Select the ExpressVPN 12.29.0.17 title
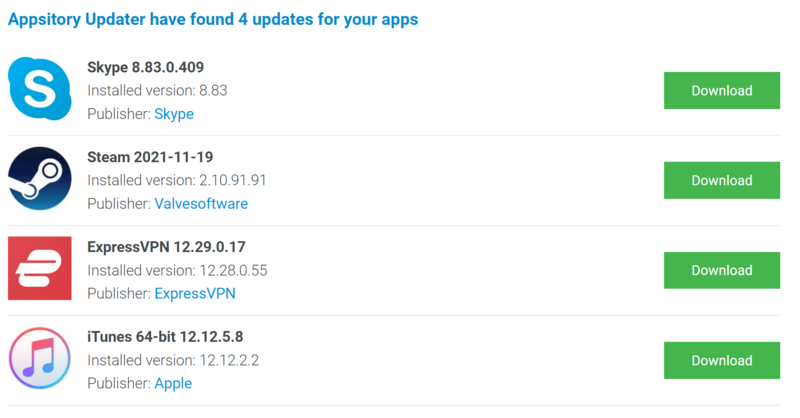The width and height of the screenshot is (800, 418). [x=166, y=247]
